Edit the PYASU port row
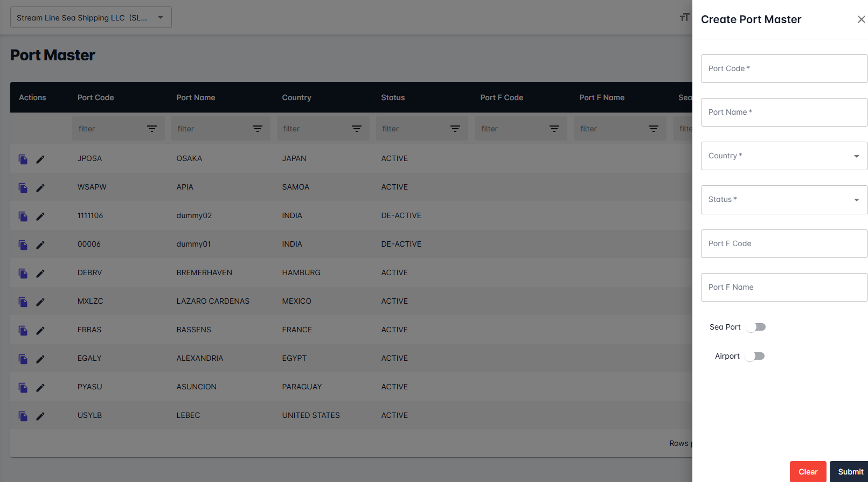This screenshot has width=868, height=482. coord(40,387)
